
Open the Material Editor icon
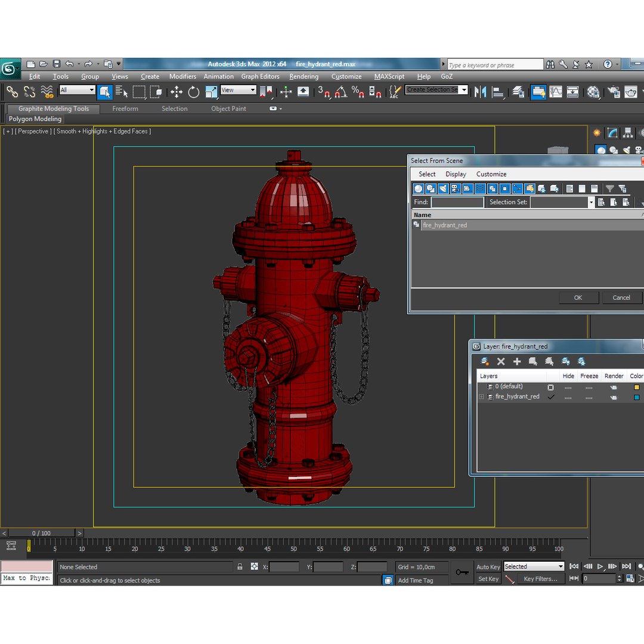[593, 92]
